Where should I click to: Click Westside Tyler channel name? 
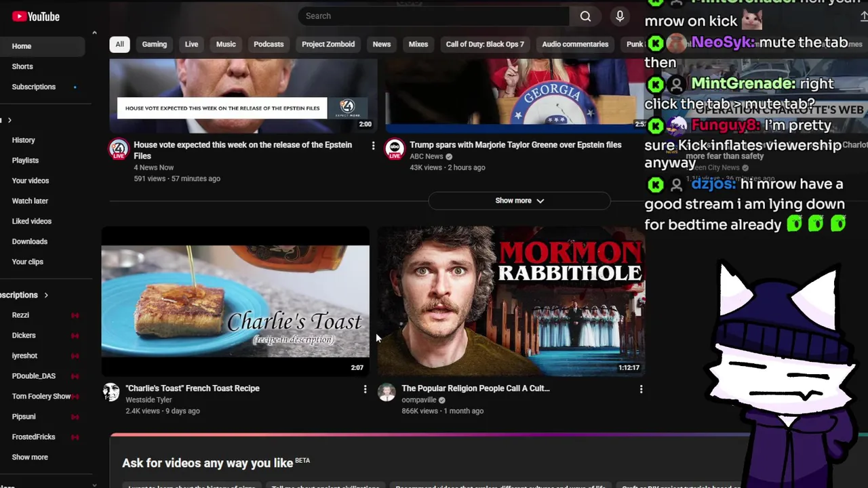coord(149,400)
